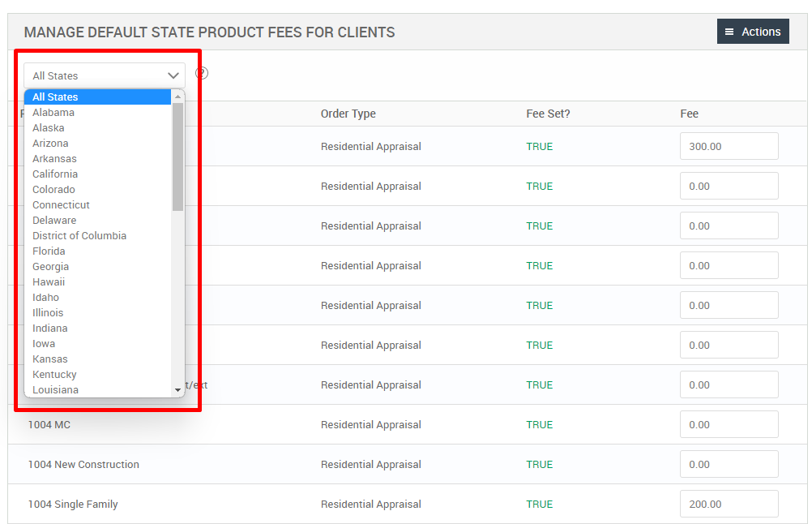Image resolution: width=812 pixels, height=524 pixels.
Task: Click the state list scrollbar thumb
Action: [x=177, y=157]
